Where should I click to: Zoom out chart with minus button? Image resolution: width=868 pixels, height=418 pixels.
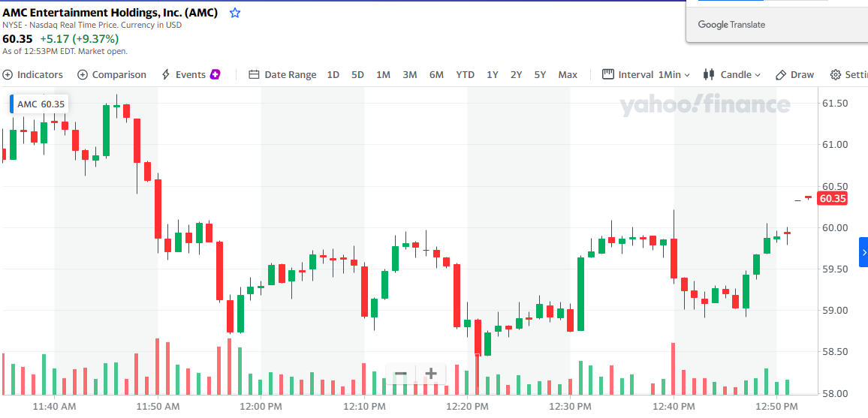(x=401, y=374)
